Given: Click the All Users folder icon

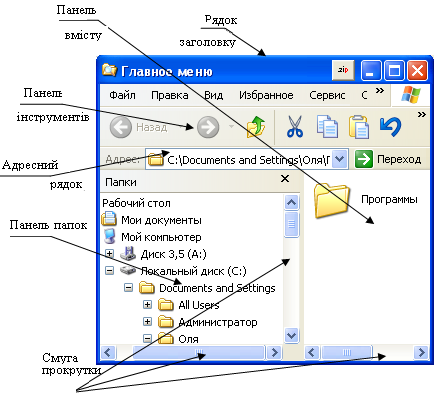Looking at the screenshot, I should click(x=166, y=304).
